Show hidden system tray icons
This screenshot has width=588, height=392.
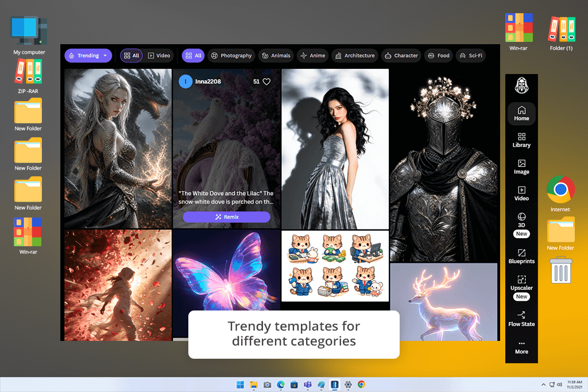[543, 385]
